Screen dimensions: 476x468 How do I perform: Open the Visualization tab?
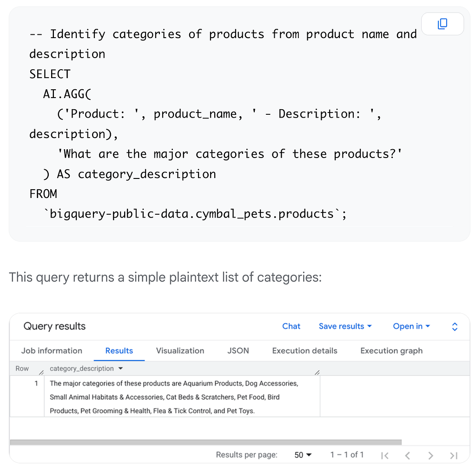pos(180,351)
